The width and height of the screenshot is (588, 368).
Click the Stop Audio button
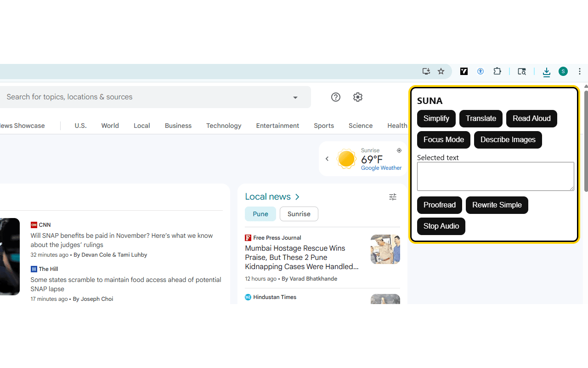tap(441, 226)
